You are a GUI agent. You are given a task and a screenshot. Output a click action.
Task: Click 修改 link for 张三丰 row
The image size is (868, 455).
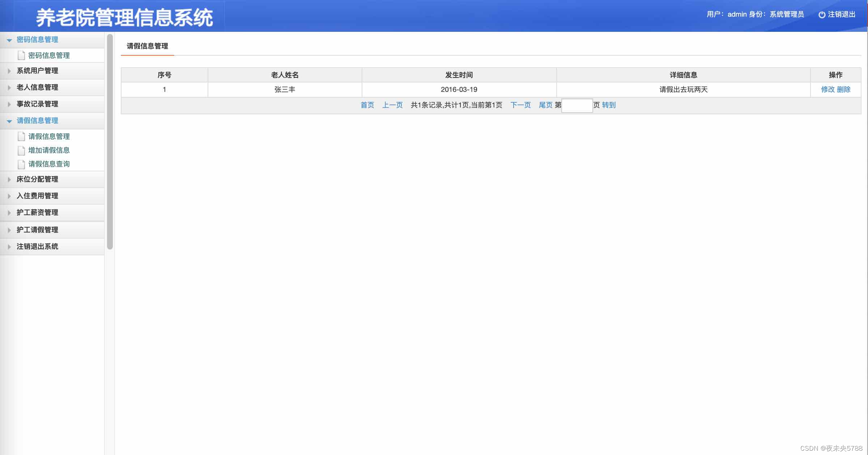click(827, 89)
